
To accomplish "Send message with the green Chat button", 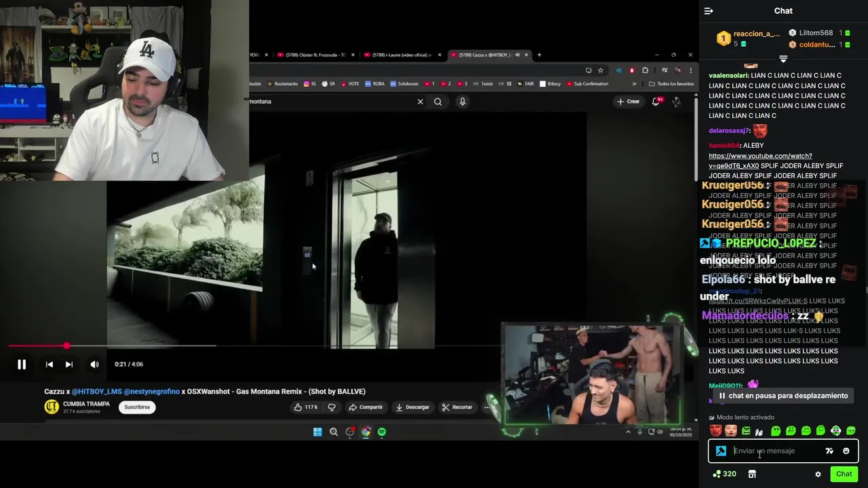I will pyautogui.click(x=844, y=474).
